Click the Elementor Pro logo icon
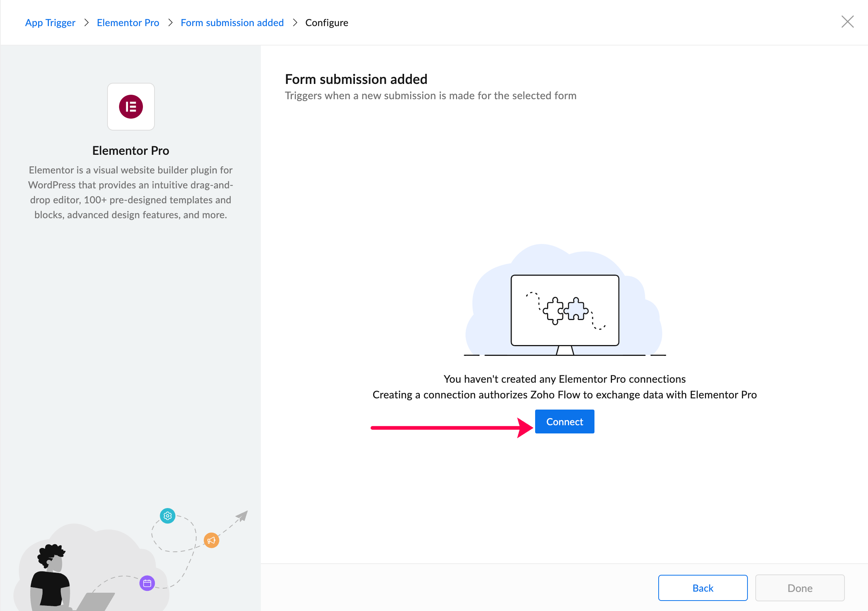868x611 pixels. pos(131,107)
